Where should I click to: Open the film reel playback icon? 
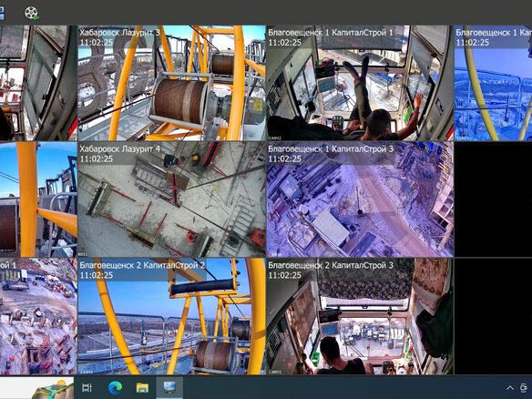[32, 14]
